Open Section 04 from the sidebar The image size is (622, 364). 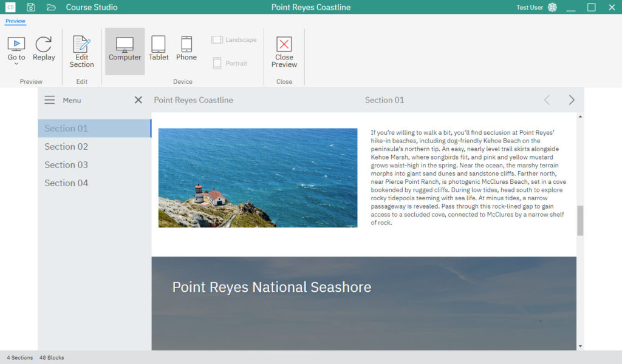point(66,183)
